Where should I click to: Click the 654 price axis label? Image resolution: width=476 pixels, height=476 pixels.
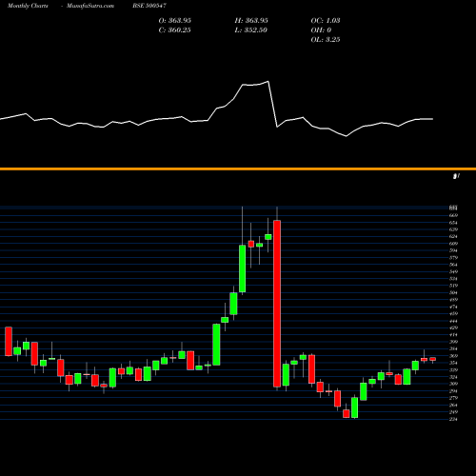453,223
